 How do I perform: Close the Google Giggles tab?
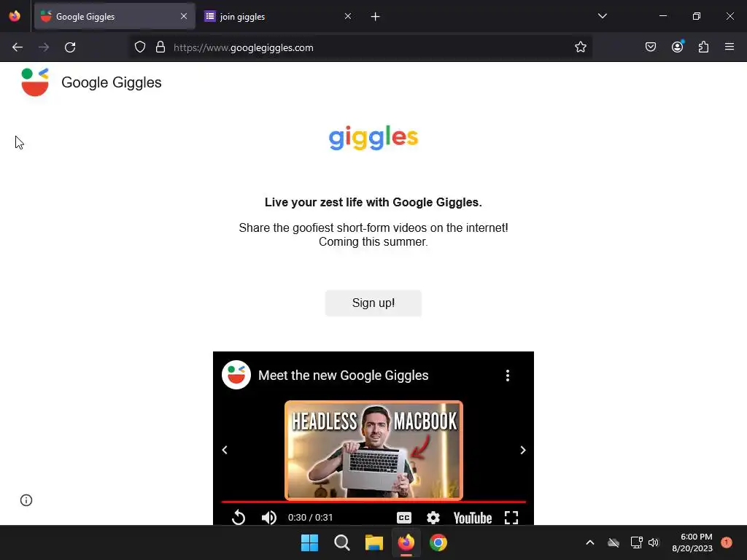184,17
